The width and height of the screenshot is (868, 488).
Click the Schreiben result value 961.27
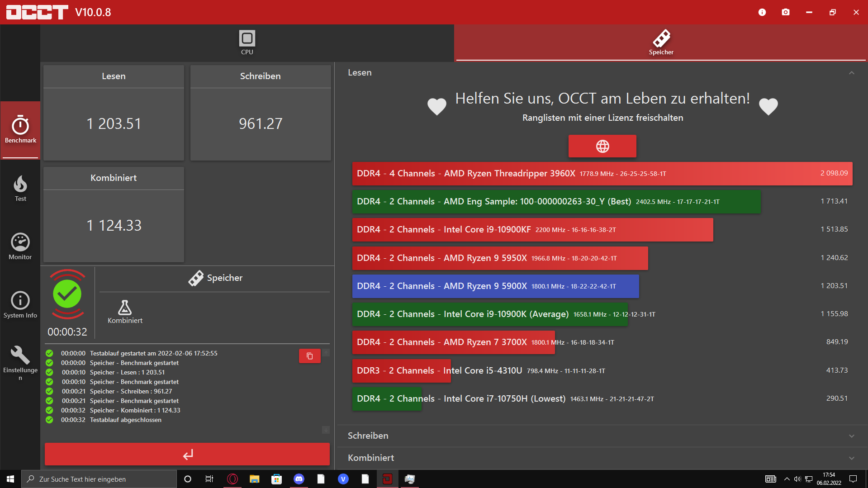pos(261,124)
